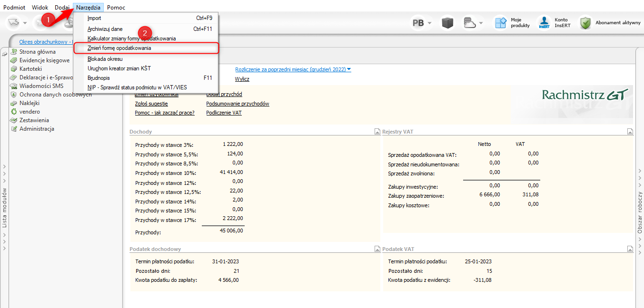Click Kwota podatku z ewidencji -311,08
Screen dimensions: 644x308
(483, 280)
